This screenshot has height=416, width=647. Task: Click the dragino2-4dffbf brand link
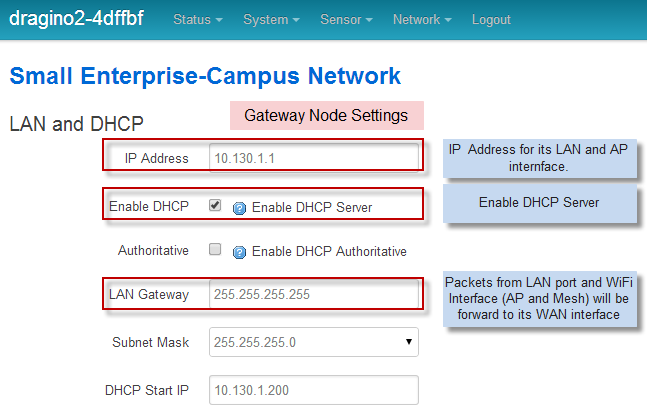coord(76,19)
